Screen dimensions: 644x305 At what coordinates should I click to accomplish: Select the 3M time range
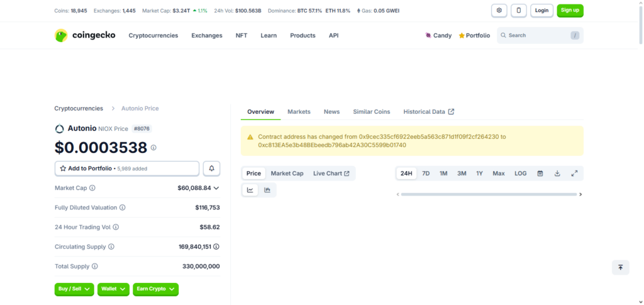[x=462, y=173]
